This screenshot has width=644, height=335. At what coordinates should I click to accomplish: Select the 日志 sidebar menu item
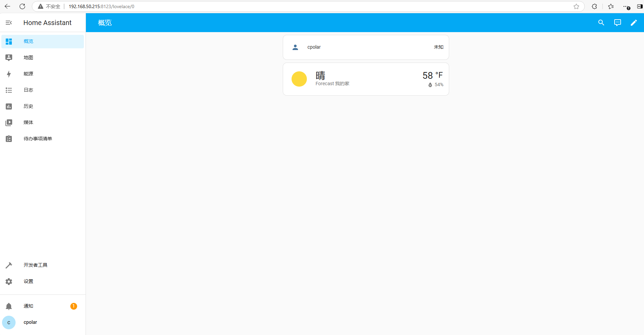coord(43,90)
